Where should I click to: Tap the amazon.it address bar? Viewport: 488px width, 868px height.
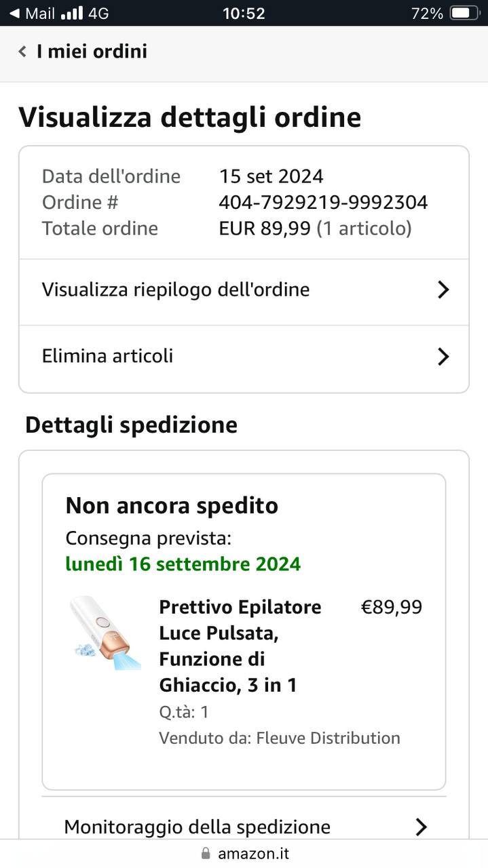point(244,853)
